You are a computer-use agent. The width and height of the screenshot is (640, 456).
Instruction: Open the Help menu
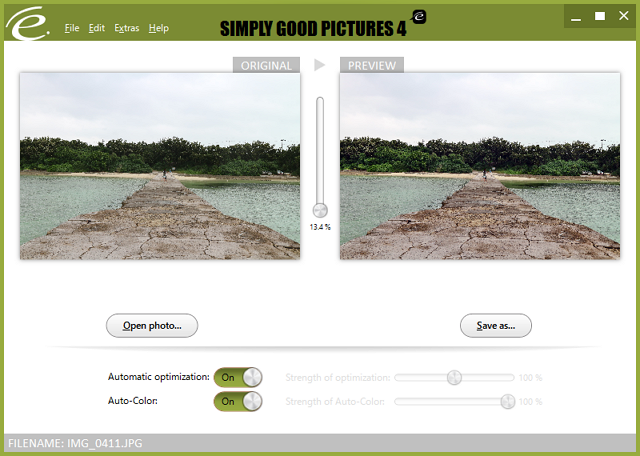point(159,28)
